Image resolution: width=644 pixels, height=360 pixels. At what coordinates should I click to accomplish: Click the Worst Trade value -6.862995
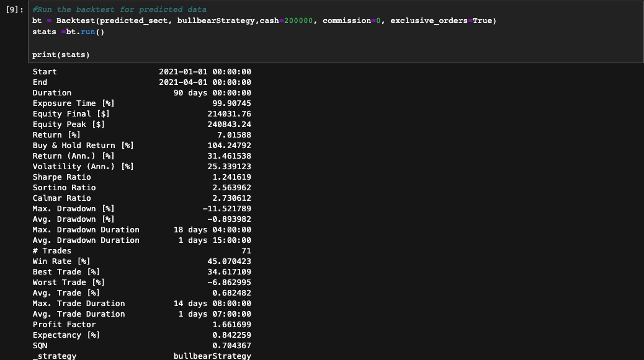click(x=229, y=283)
